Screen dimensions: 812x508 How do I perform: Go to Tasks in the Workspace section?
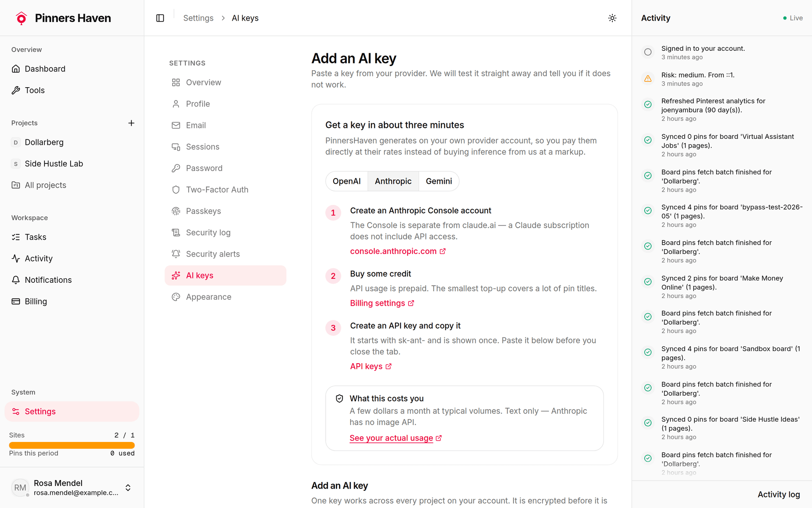point(72,237)
